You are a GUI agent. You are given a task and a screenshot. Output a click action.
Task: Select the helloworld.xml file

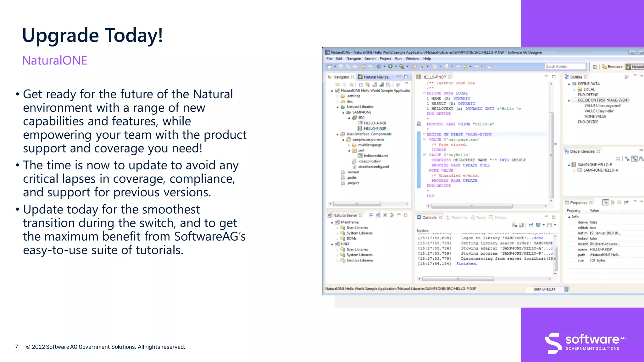(x=375, y=156)
